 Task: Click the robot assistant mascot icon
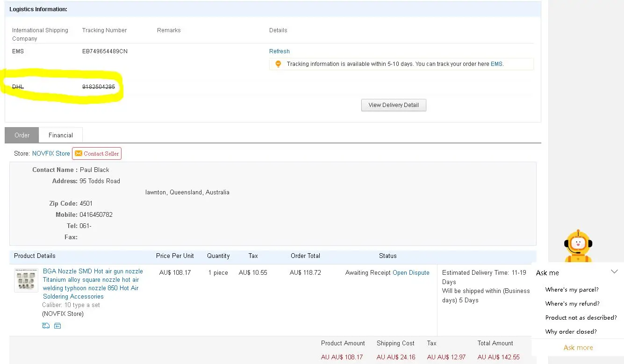click(x=578, y=246)
